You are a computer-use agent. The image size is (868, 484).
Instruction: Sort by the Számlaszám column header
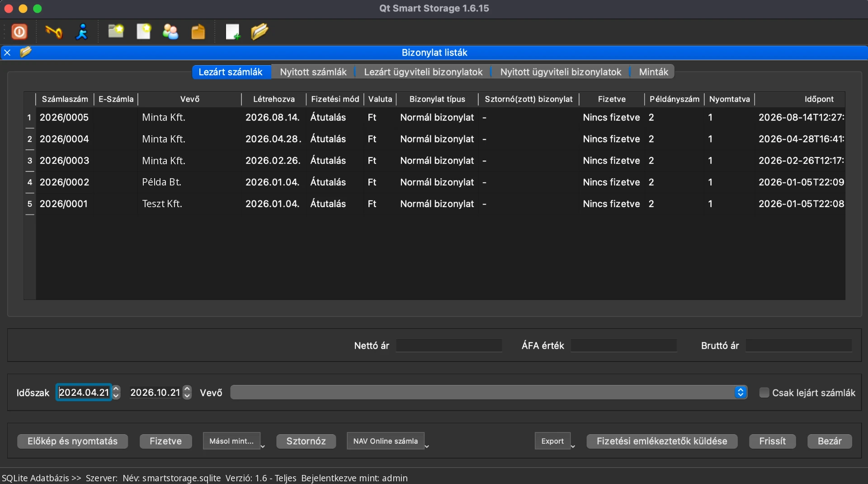tap(65, 99)
